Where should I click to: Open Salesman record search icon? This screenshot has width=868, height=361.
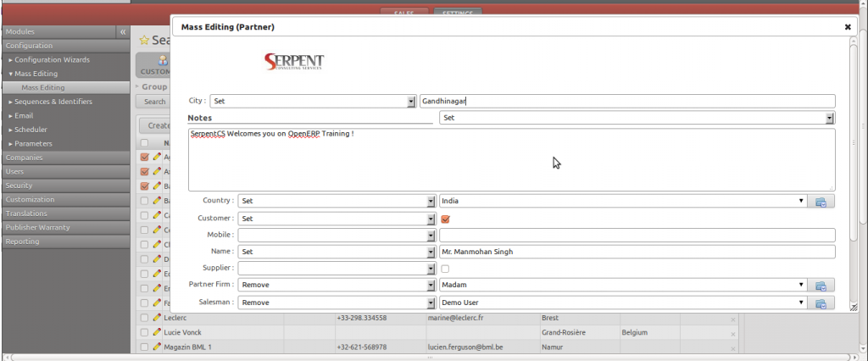(821, 303)
